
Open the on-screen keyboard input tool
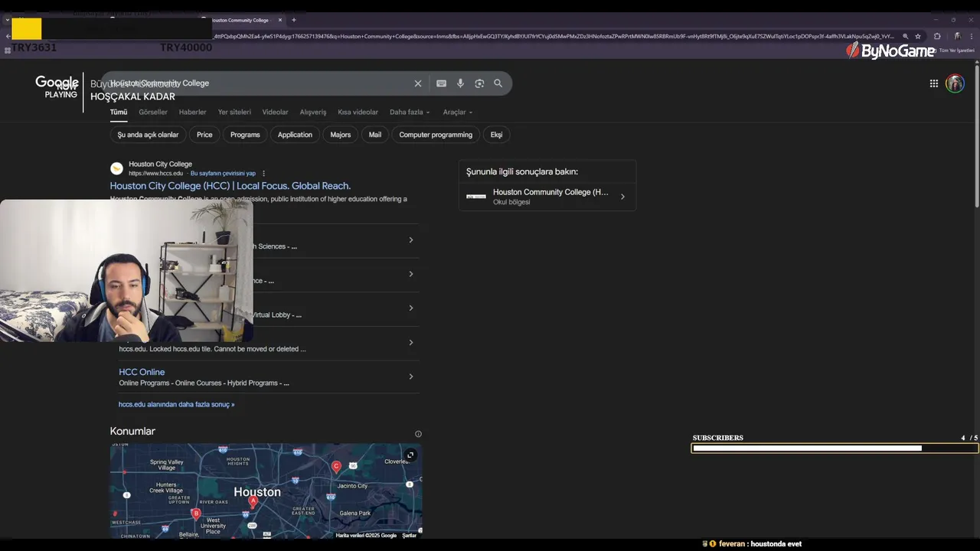[441, 83]
